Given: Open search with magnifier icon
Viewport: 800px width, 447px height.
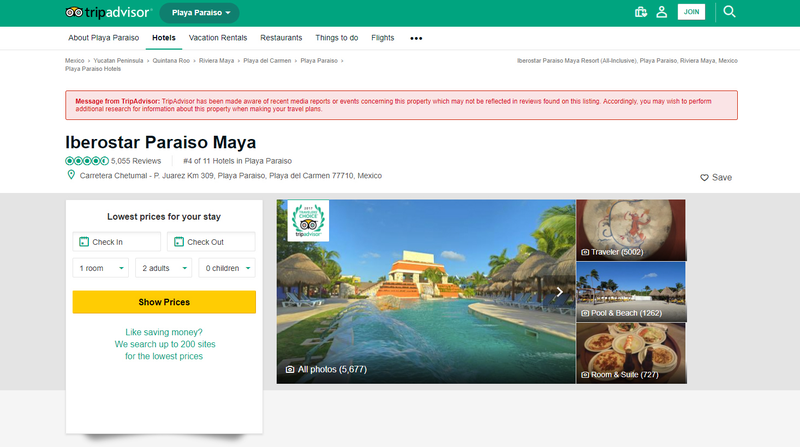Looking at the screenshot, I should pyautogui.click(x=730, y=11).
